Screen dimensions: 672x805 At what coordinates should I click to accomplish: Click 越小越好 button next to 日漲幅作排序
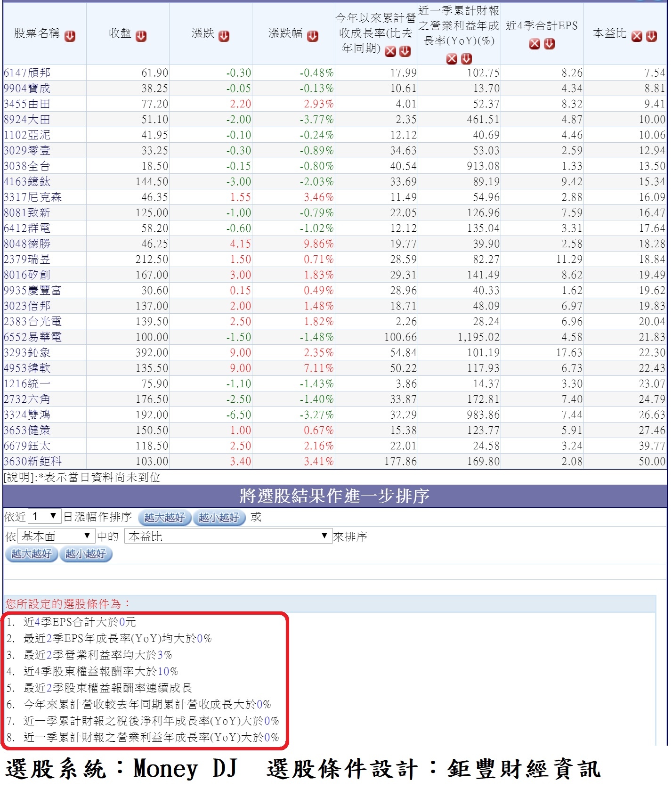[x=219, y=518]
